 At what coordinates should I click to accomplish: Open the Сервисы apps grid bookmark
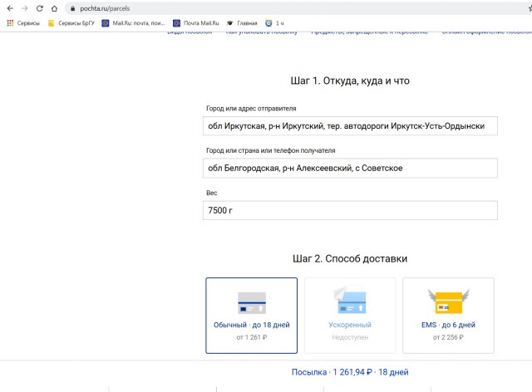coord(23,23)
